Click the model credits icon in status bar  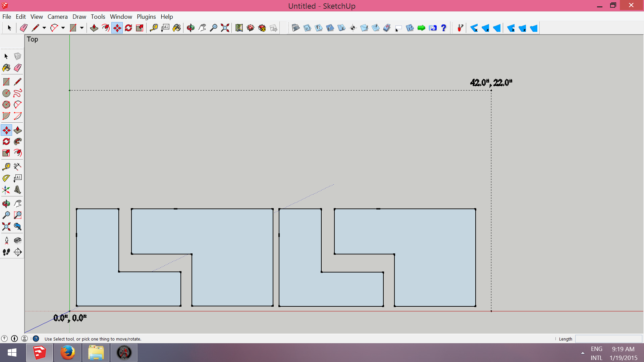(14, 339)
